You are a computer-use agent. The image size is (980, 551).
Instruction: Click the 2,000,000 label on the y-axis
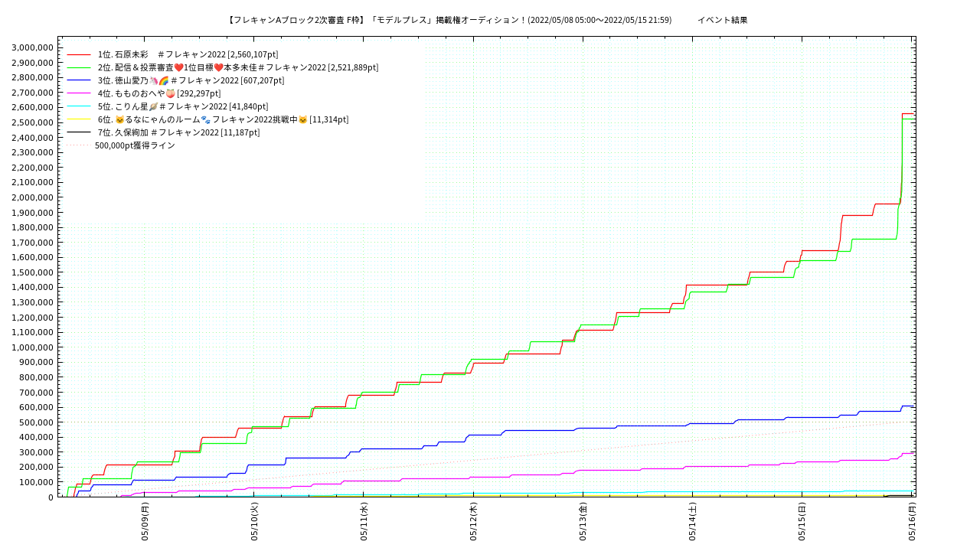(32, 197)
